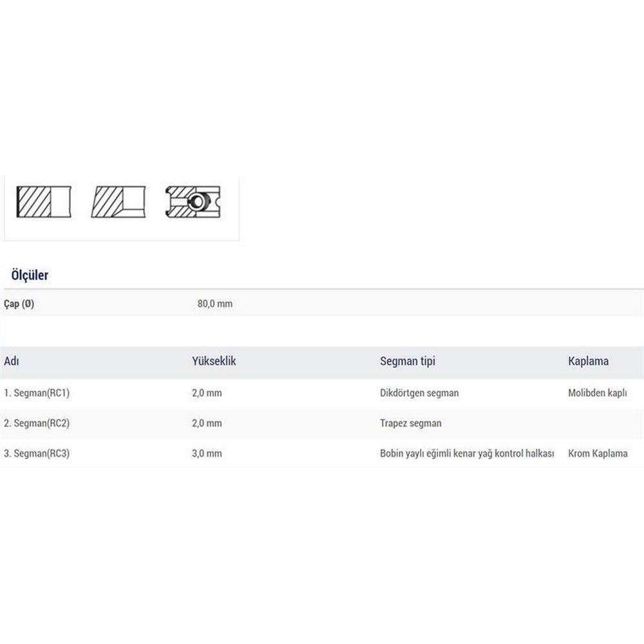The height and width of the screenshot is (644, 644).
Task: Select the Krom Kaplama coating cell
Action: pos(598,453)
